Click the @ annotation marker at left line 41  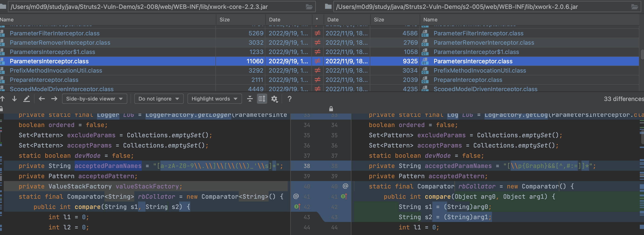point(296,196)
